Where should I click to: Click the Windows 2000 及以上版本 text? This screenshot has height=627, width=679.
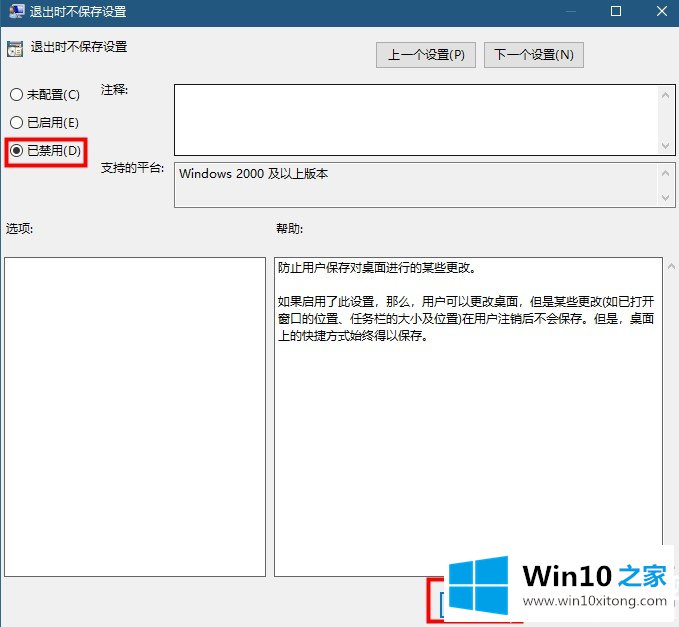253,174
